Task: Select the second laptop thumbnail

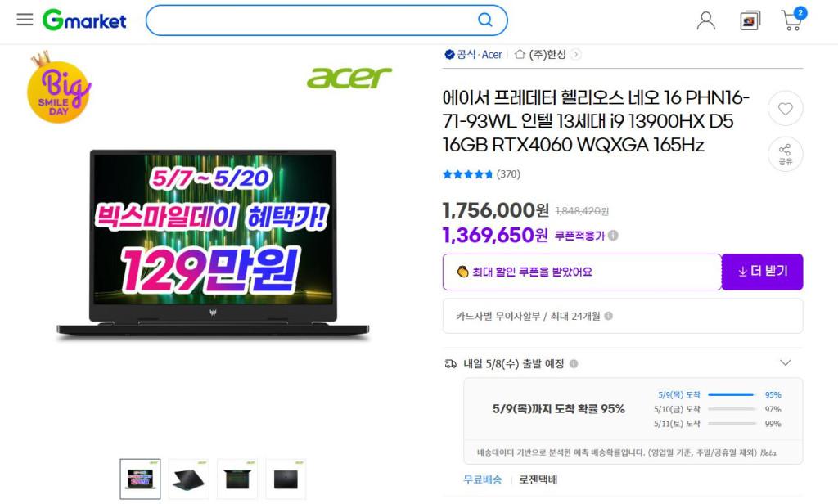Action: click(189, 479)
